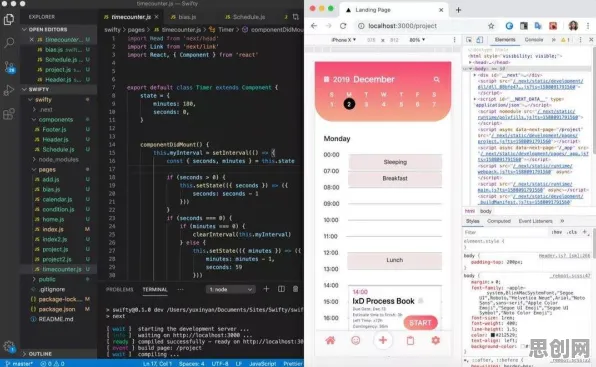Open package.json in the file tree
Screen dimensions: 596x367
[57, 309]
